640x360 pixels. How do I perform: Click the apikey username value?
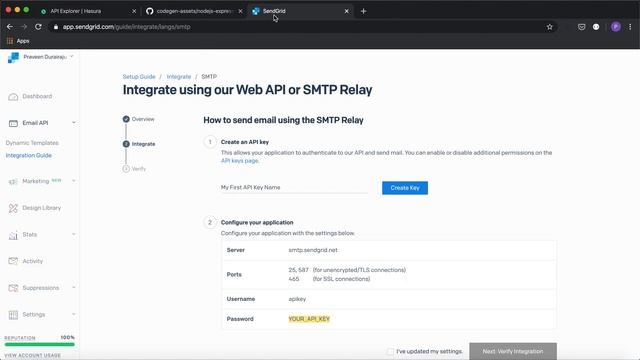point(297,299)
